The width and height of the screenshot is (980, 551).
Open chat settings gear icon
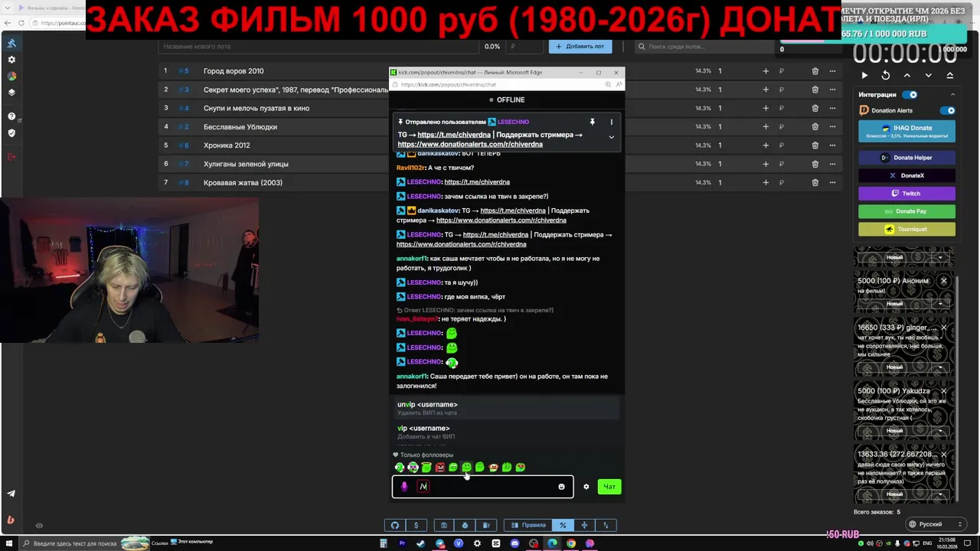pyautogui.click(x=586, y=487)
